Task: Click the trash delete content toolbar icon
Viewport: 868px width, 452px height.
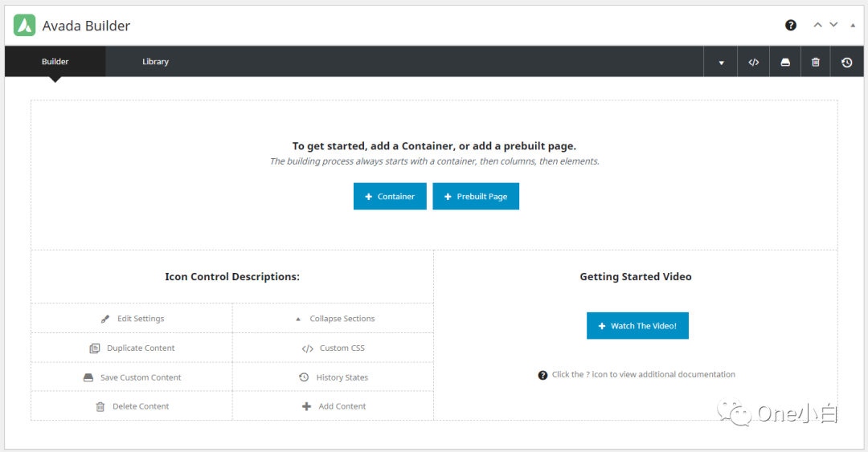Action: tap(816, 62)
